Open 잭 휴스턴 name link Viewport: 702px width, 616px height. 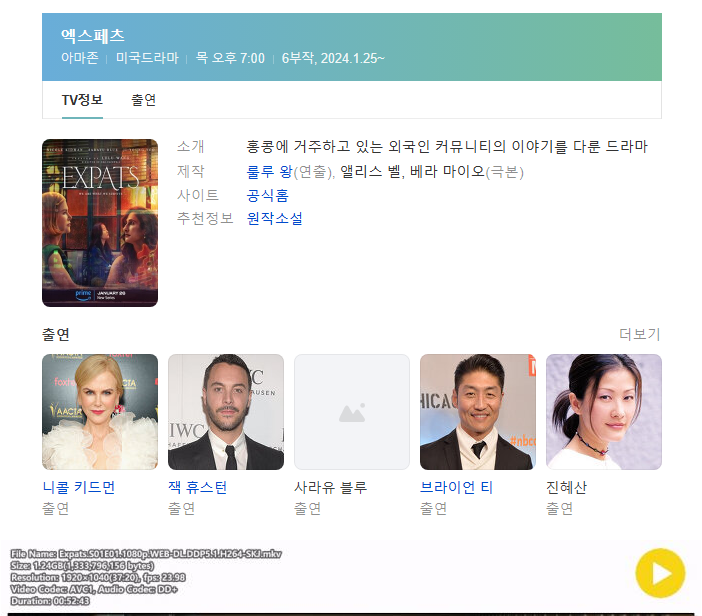tap(198, 488)
